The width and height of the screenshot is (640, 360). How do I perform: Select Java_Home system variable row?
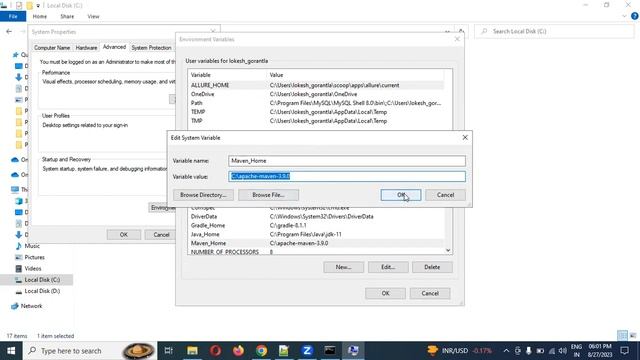click(x=316, y=235)
